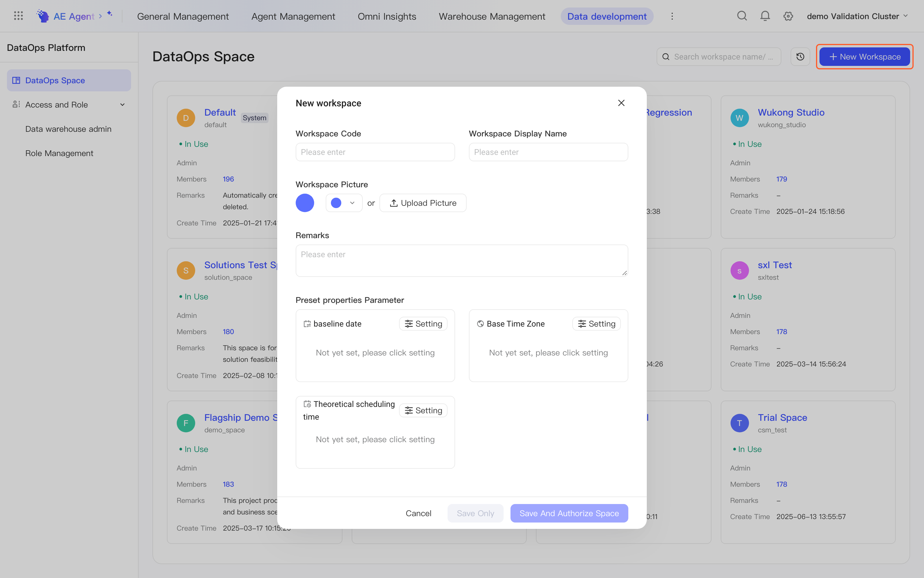The width and height of the screenshot is (924, 578).
Task: Cancel the new workspace dialog
Action: coord(418,513)
